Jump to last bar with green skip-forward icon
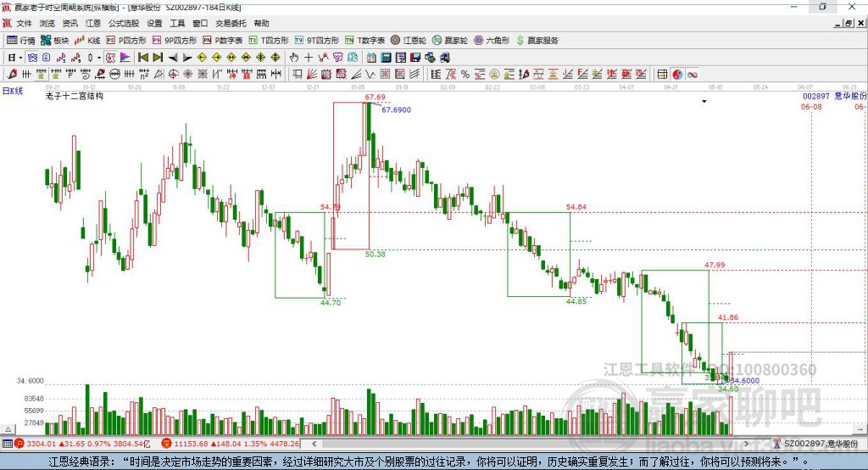The width and height of the screenshot is (868, 470). click(158, 58)
